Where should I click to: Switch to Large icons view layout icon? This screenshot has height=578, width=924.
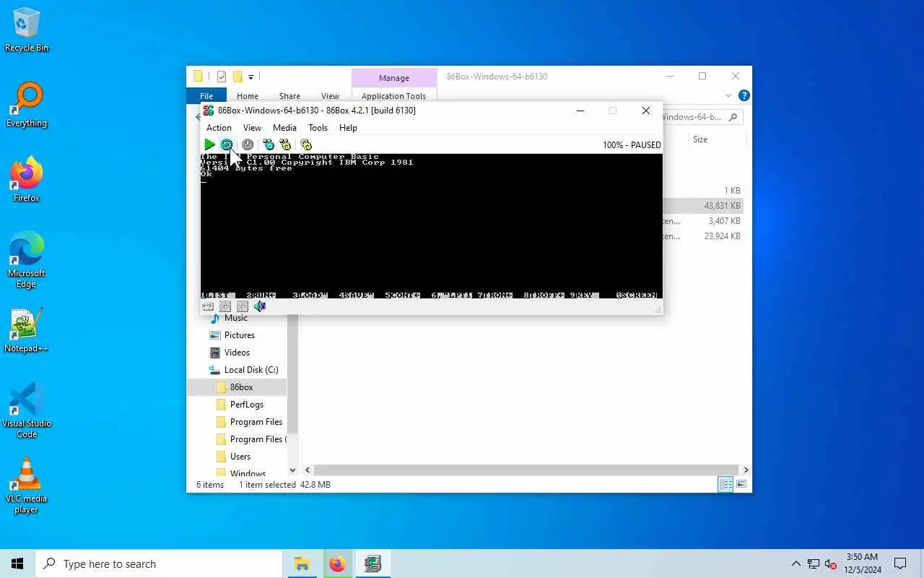(741, 485)
